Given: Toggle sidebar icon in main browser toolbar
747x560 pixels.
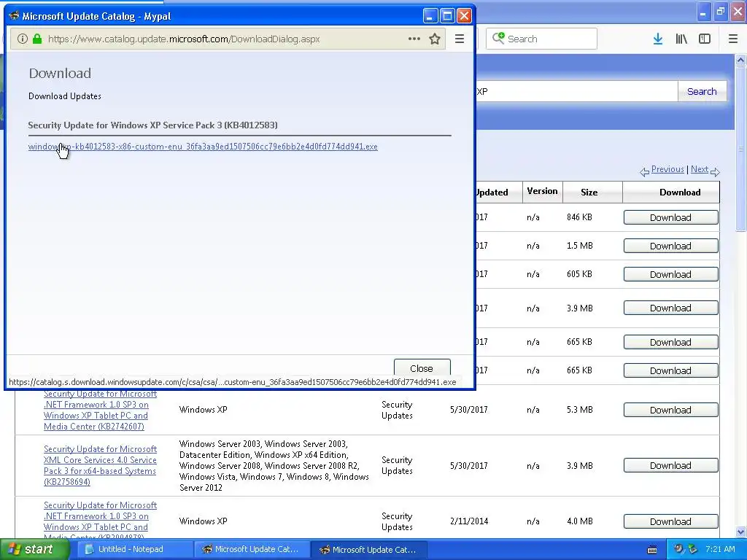Looking at the screenshot, I should 705,39.
